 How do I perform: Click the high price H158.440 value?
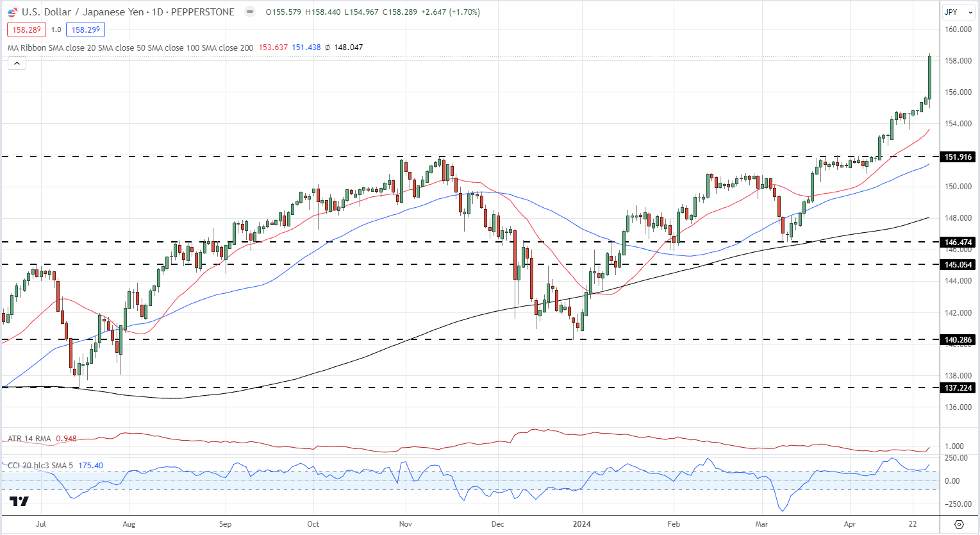pyautogui.click(x=323, y=12)
